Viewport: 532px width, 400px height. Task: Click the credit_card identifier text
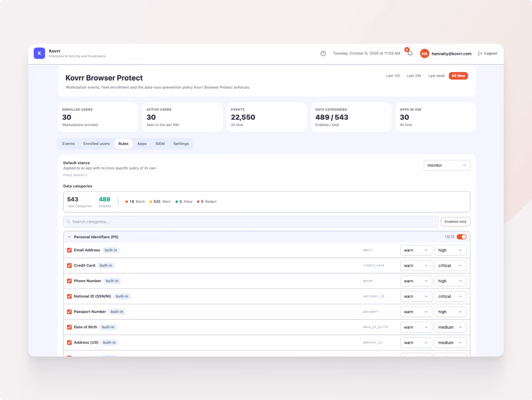374,265
